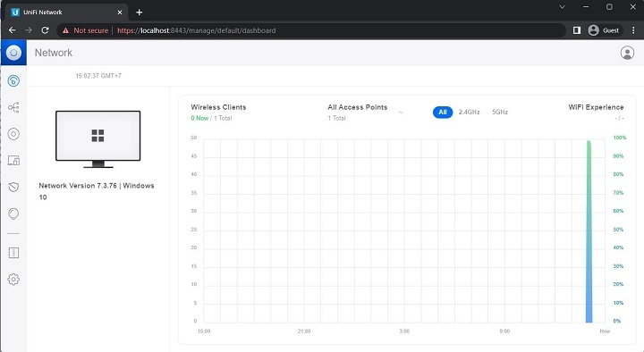Click the address bar URL
The image size is (644, 352).
tap(196, 30)
